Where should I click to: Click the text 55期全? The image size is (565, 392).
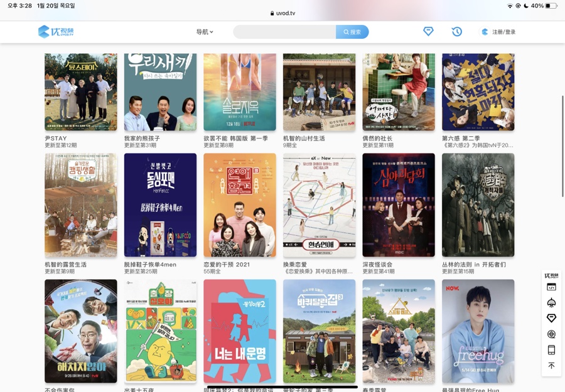pos(212,272)
